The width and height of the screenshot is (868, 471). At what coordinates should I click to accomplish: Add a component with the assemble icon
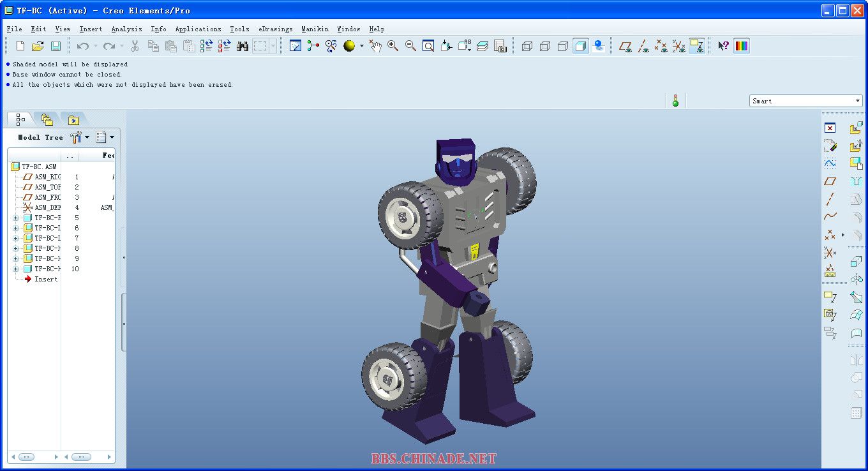(x=856, y=128)
